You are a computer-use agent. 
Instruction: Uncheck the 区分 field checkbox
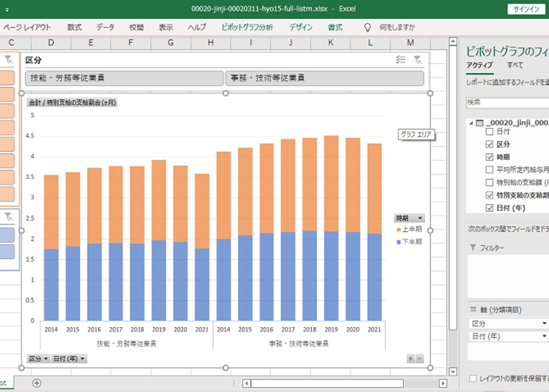point(490,144)
